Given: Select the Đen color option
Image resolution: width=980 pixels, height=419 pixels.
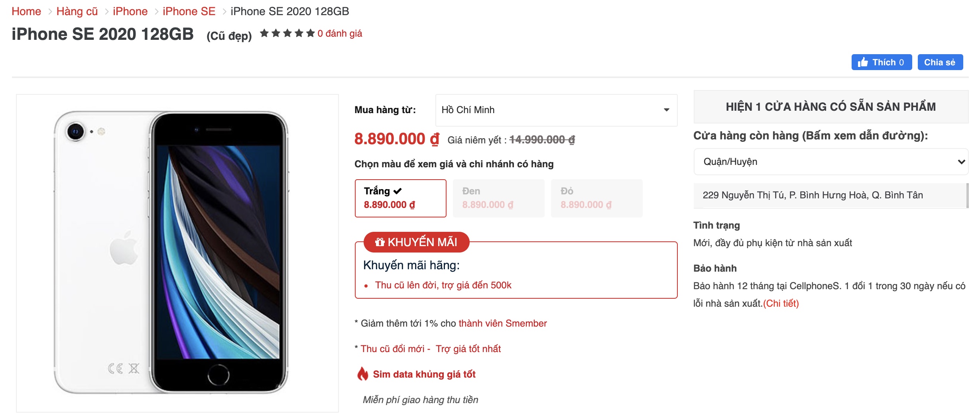Looking at the screenshot, I should click(x=498, y=198).
